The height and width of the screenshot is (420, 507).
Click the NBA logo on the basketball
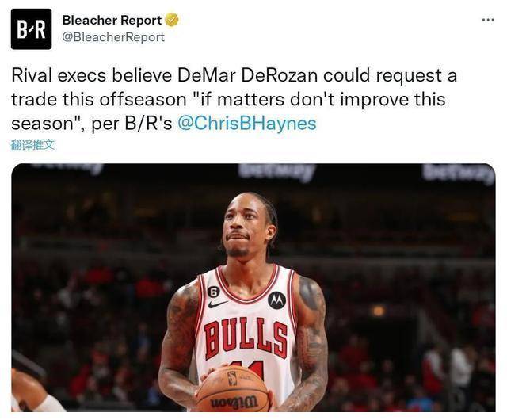[x=232, y=378]
